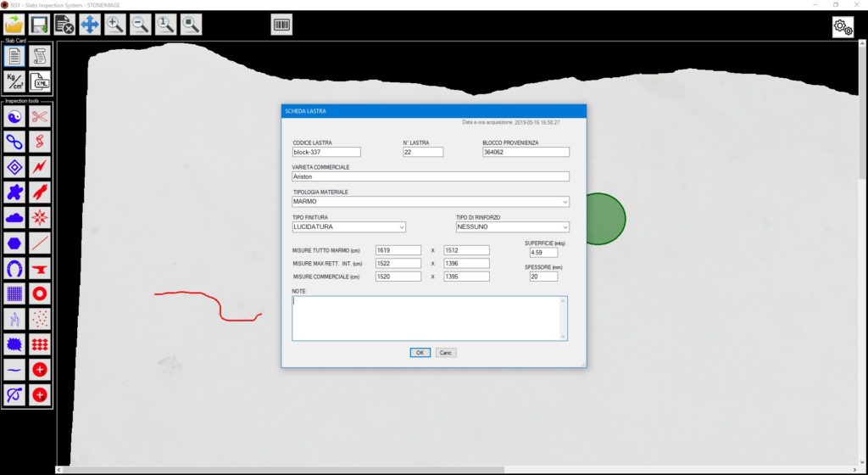Image resolution: width=868 pixels, height=475 pixels.
Task: Click the XML export icon
Action: point(39,82)
